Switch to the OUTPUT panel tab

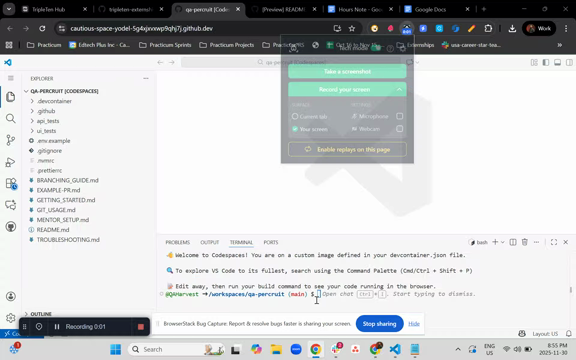click(210, 242)
